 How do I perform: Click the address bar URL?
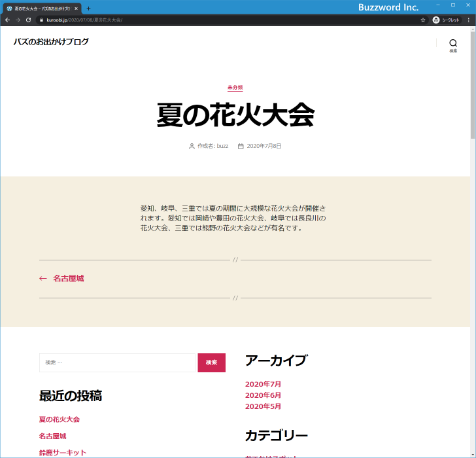click(x=84, y=20)
